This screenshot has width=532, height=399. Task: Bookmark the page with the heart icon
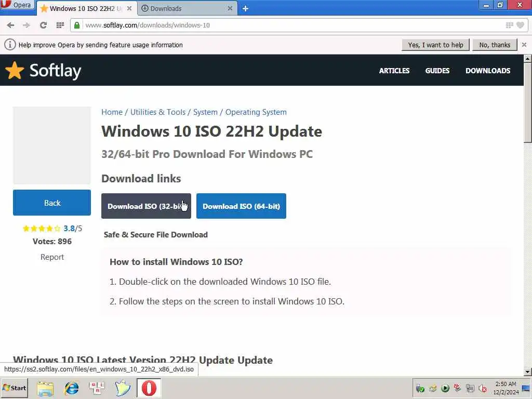tap(520, 25)
